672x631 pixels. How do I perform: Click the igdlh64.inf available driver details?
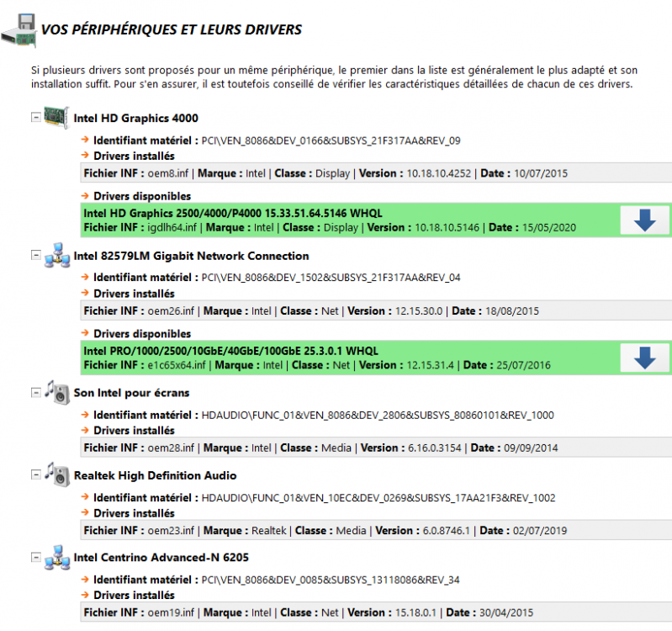(330, 228)
